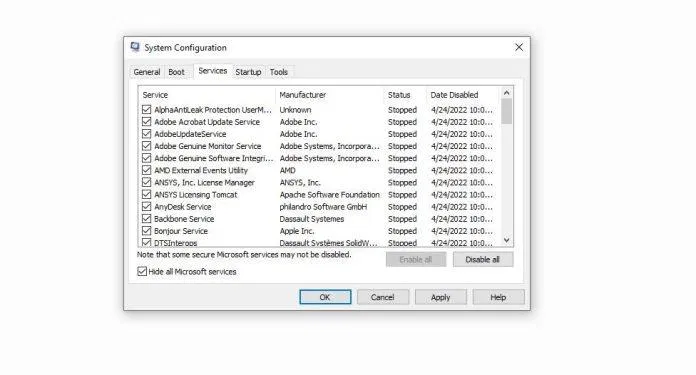Click the services list scroll down arrow
696x375 pixels.
coord(506,240)
